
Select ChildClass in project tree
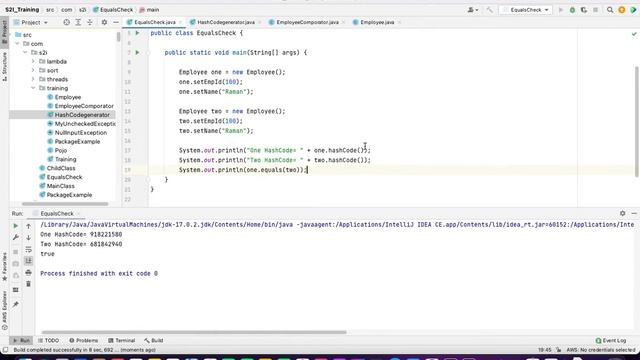[61, 168]
